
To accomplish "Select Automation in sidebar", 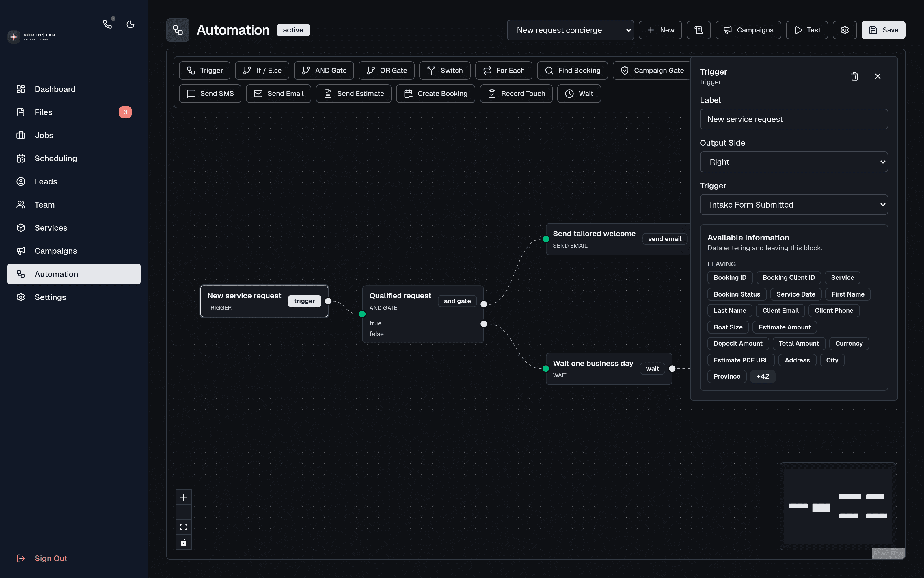I will click(74, 274).
